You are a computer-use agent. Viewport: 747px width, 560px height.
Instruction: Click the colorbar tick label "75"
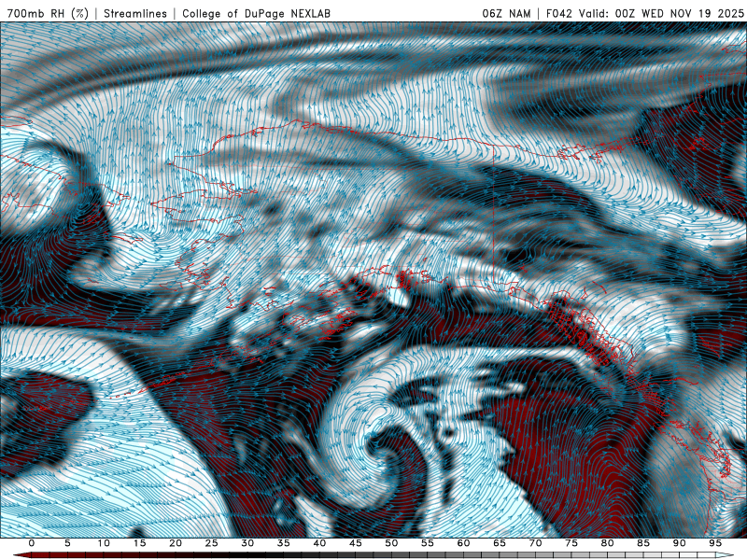(x=571, y=543)
